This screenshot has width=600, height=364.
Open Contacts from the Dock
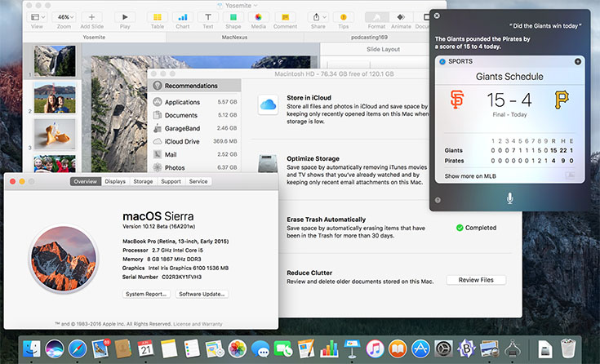(123, 348)
